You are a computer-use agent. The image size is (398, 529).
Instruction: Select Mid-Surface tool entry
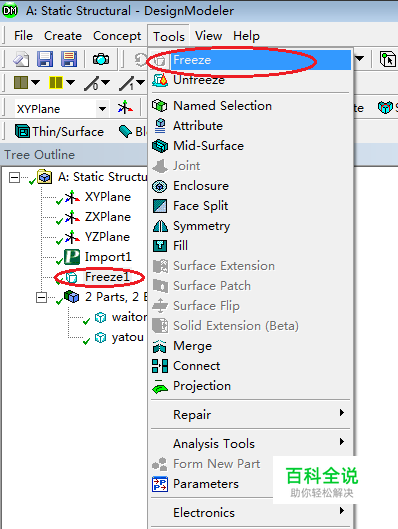[251, 146]
